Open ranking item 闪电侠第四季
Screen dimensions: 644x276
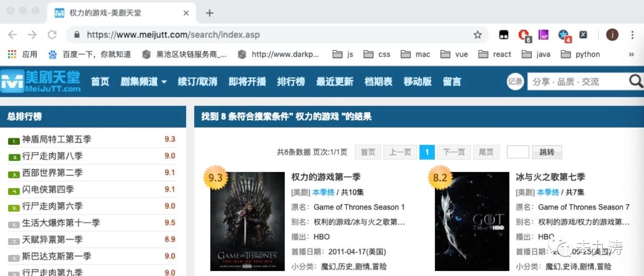pyautogui.click(x=48, y=189)
